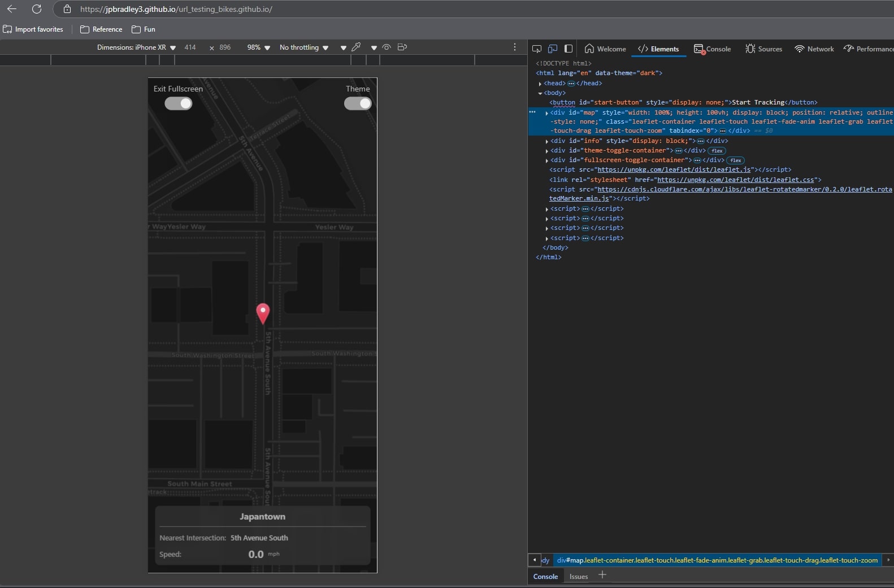This screenshot has width=894, height=588.
Task: Collapse the body element node
Action: coord(540,93)
